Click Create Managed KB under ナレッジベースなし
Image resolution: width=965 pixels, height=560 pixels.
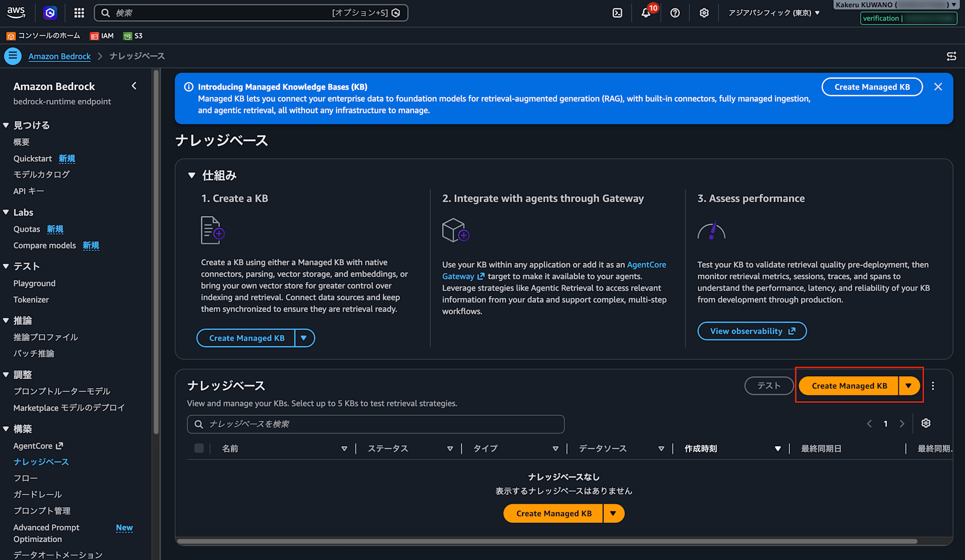tap(553, 514)
